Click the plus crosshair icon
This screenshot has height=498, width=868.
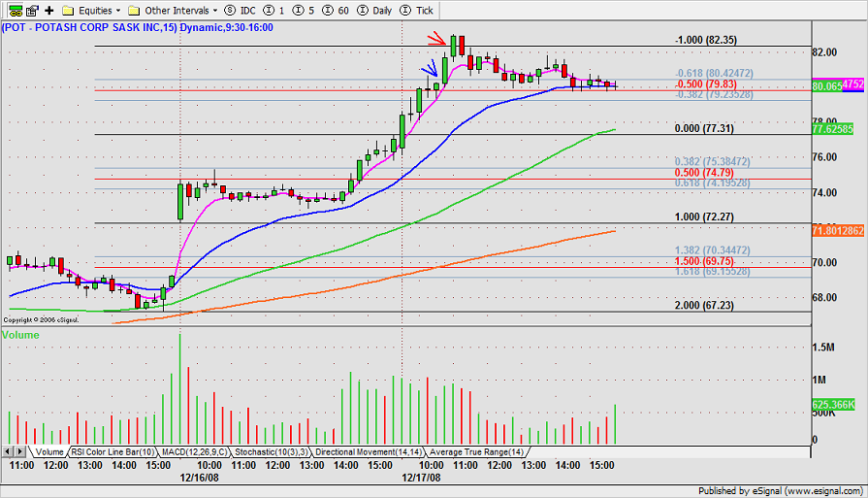tap(49, 10)
